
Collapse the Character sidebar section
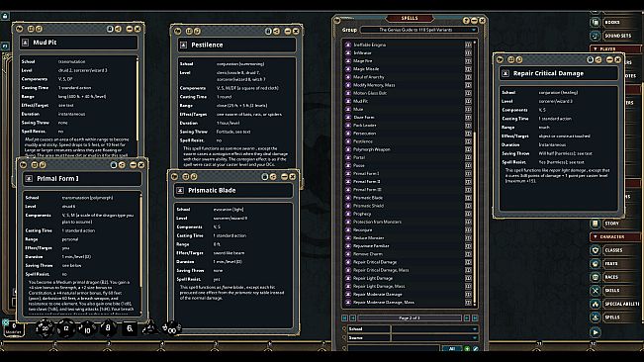[x=615, y=236]
